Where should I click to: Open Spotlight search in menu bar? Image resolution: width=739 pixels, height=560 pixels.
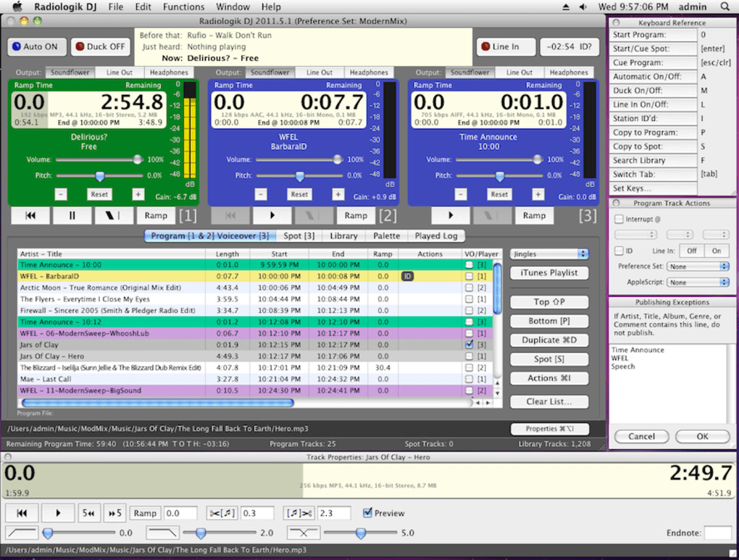[x=725, y=7]
